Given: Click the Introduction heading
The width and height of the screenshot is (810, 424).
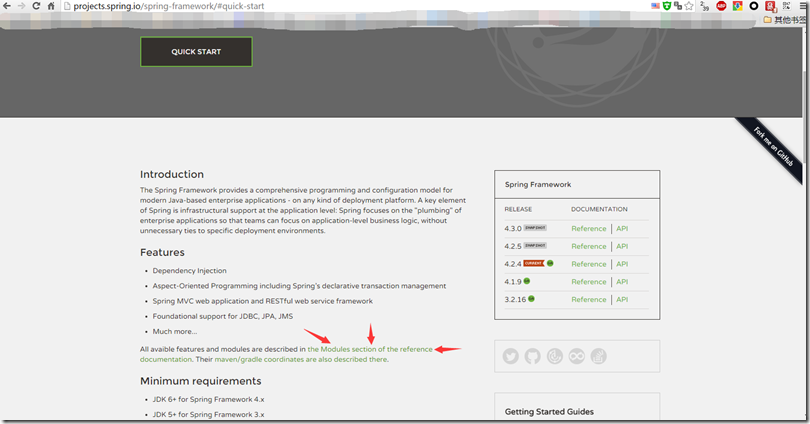Looking at the screenshot, I should pyautogui.click(x=172, y=174).
